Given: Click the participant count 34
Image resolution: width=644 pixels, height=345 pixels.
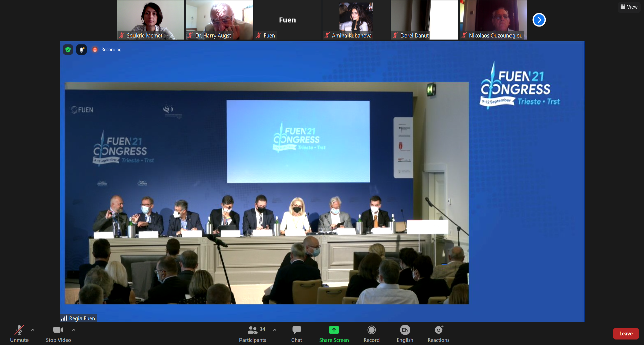Looking at the screenshot, I should coord(262,329).
